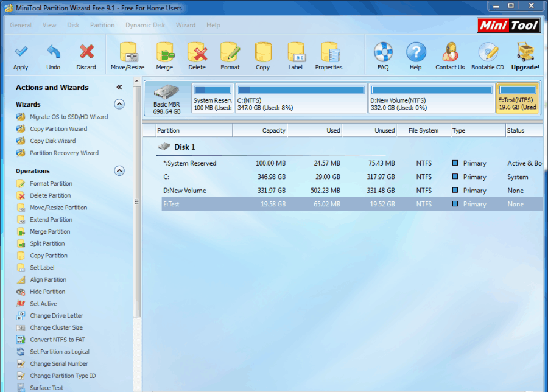The height and width of the screenshot is (392, 548).
Task: Open the Label tool in toolbar
Action: [x=295, y=57]
